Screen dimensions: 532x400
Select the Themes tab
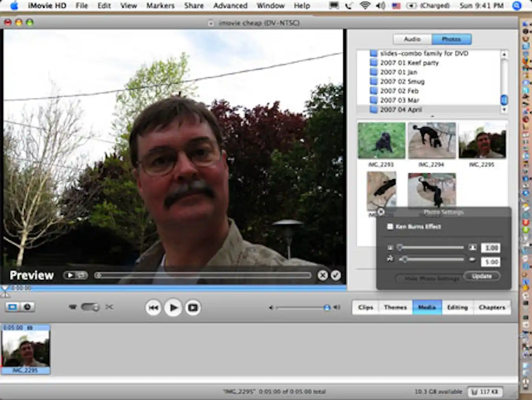(395, 307)
